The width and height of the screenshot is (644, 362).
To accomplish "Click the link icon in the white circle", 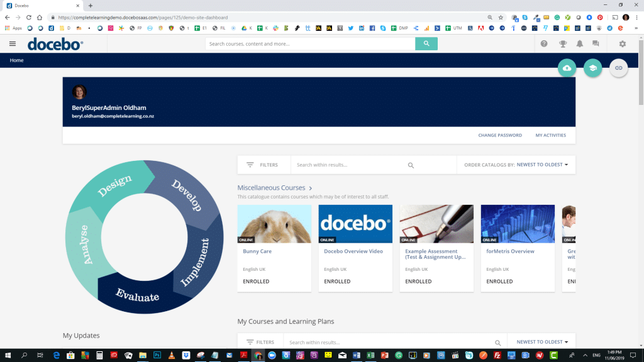I will coord(618,67).
